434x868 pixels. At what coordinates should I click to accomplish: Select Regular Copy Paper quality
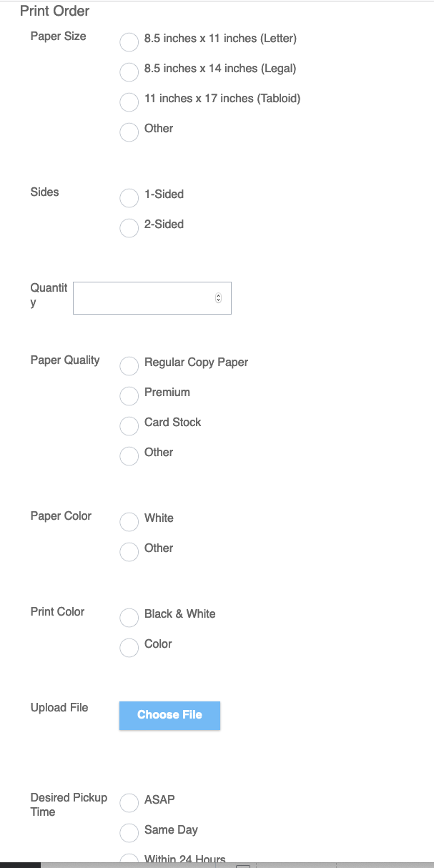click(x=129, y=366)
